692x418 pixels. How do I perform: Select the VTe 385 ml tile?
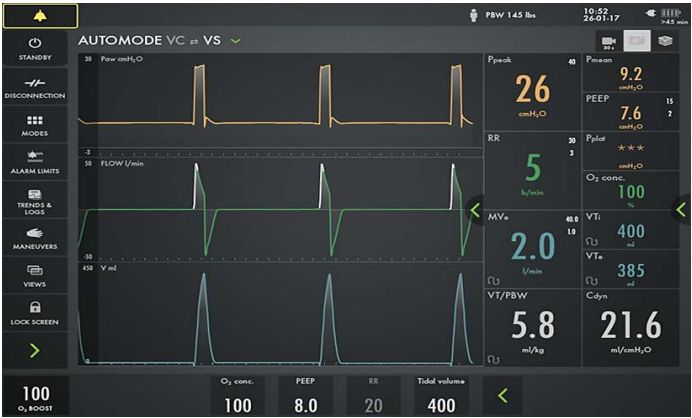pyautogui.click(x=631, y=269)
